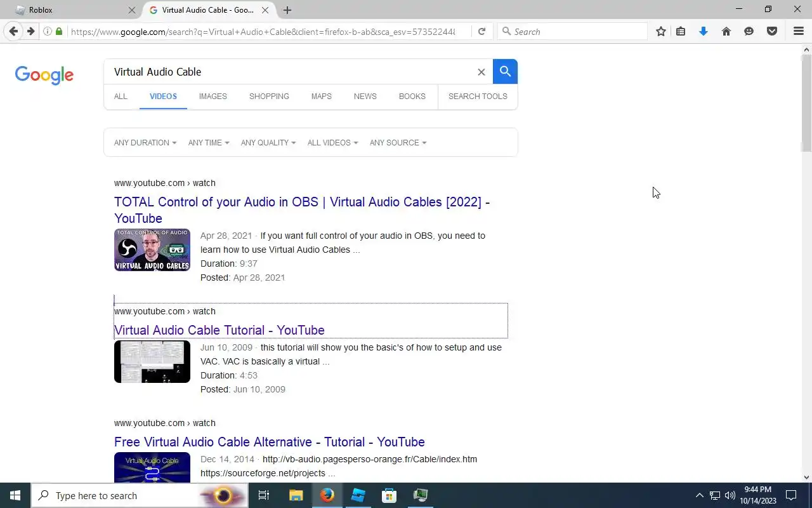Open notification center icon
This screenshot has height=508, width=812.
791,495
